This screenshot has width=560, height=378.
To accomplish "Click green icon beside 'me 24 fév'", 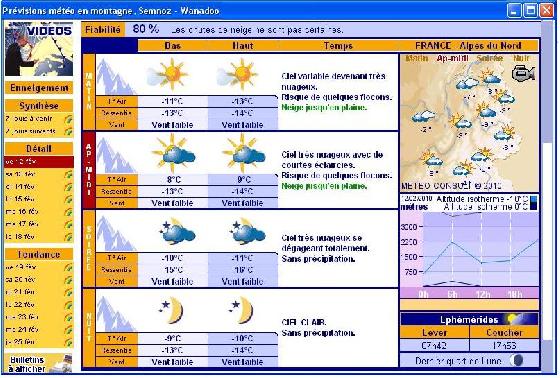I will (x=68, y=329).
